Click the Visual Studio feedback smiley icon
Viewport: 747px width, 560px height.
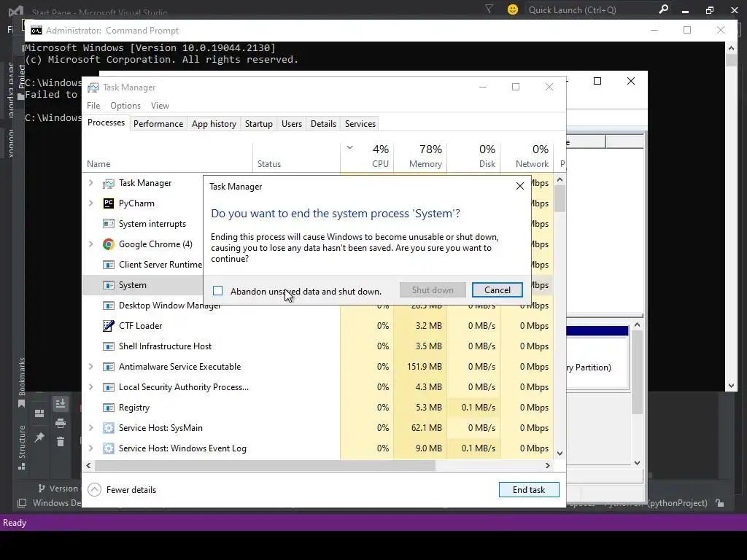513,9
